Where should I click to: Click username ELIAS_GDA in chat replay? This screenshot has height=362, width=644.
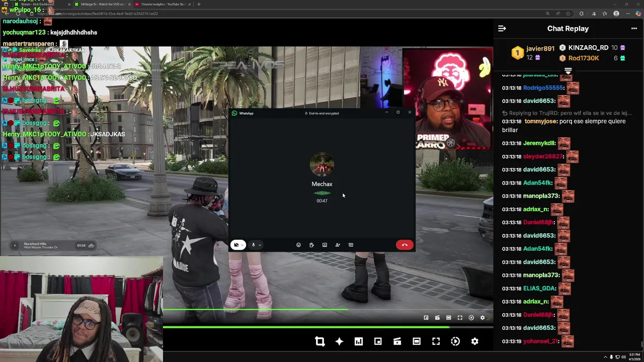click(539, 288)
